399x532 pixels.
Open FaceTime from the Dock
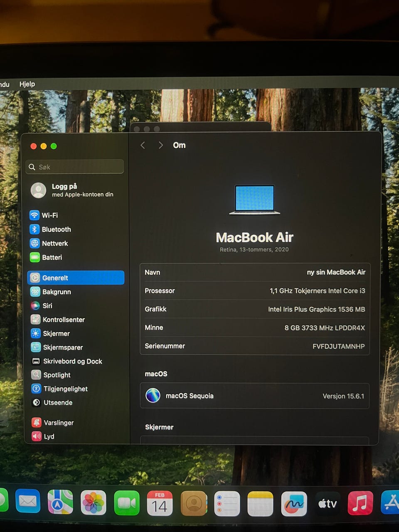[x=126, y=503]
